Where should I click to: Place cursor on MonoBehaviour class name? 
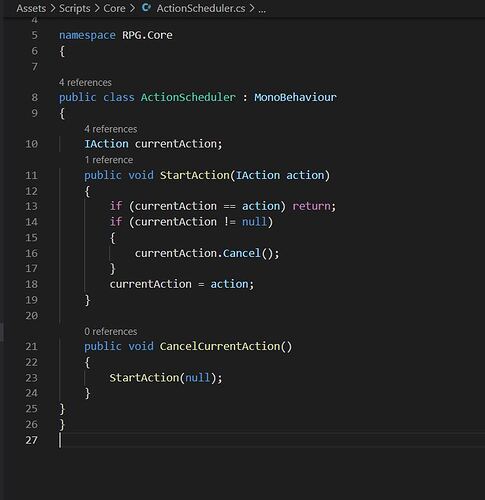point(295,97)
